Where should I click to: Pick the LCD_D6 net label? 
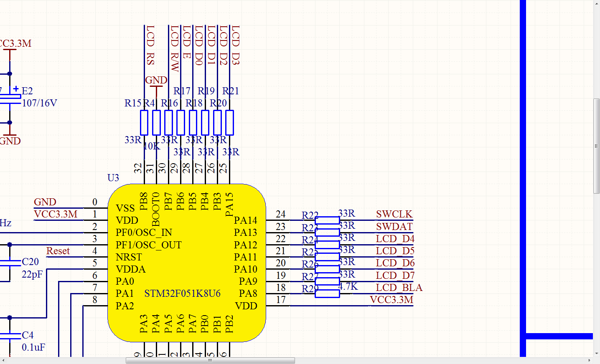[x=395, y=263]
